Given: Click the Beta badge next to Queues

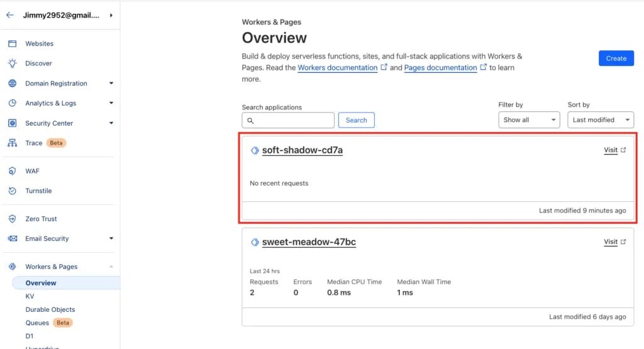Looking at the screenshot, I should (63, 323).
